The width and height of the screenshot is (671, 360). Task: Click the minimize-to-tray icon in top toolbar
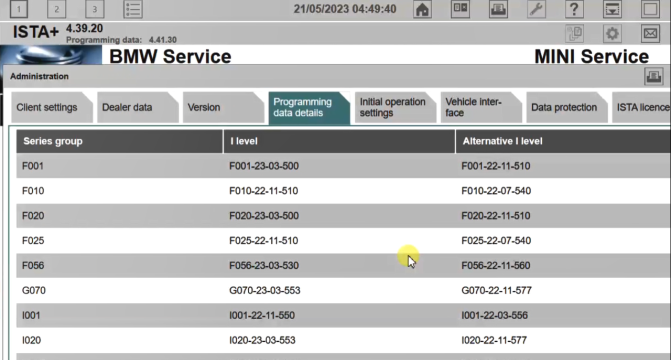coord(612,9)
